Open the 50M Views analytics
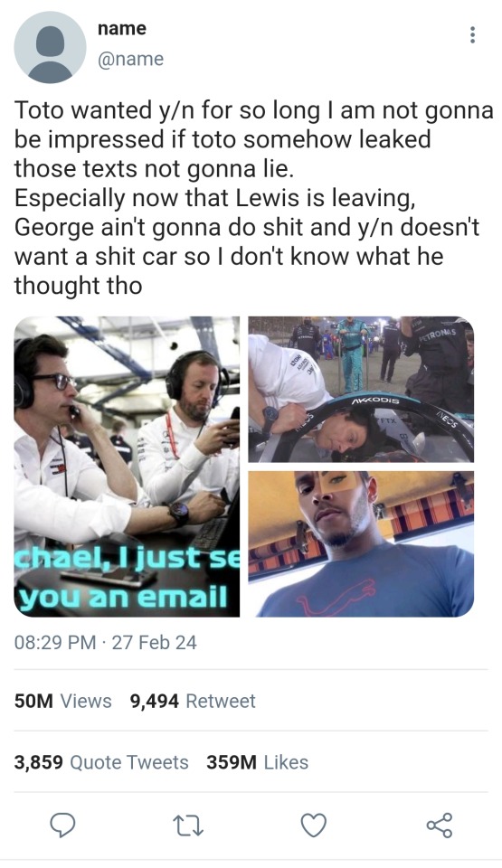The image size is (502, 868). pyautogui.click(x=62, y=701)
